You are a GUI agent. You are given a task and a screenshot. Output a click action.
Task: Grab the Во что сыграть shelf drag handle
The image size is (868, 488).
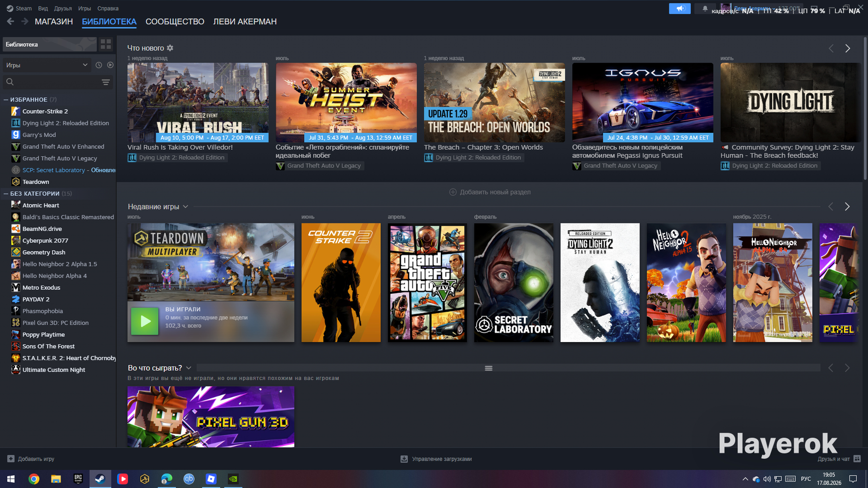pos(489,368)
